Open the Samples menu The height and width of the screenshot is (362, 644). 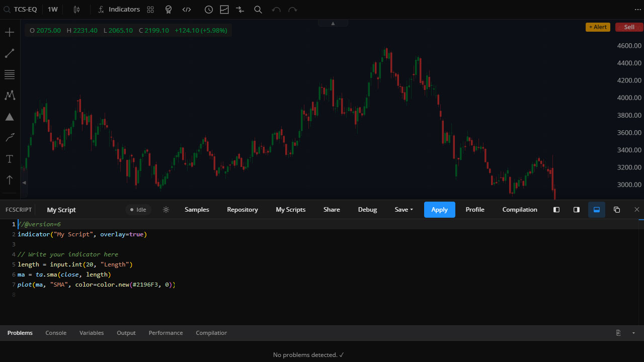197,210
